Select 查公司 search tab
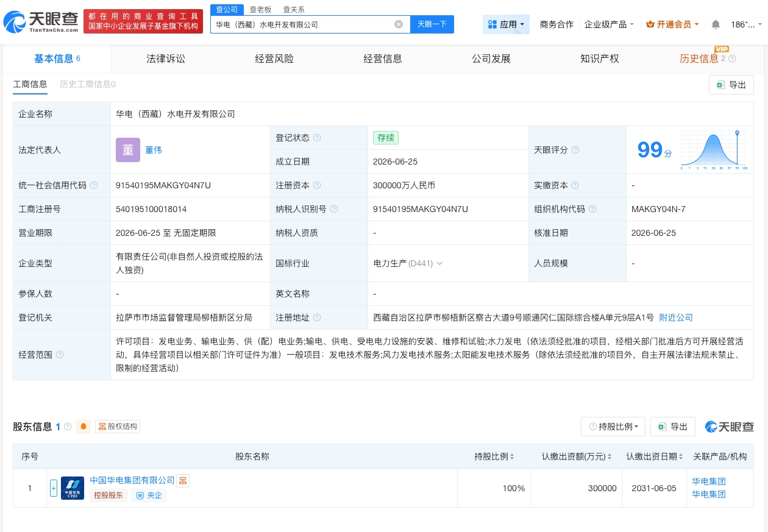 click(x=227, y=10)
